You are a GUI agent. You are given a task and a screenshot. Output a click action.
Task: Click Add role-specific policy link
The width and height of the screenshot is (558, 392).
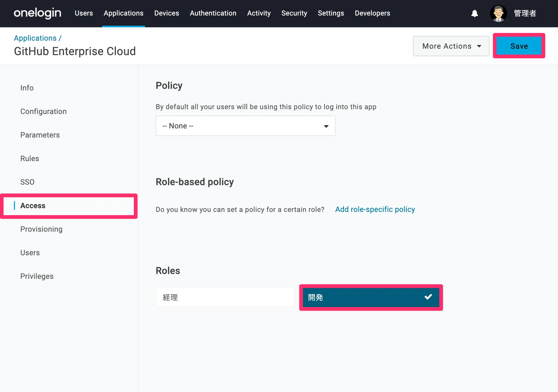(375, 209)
